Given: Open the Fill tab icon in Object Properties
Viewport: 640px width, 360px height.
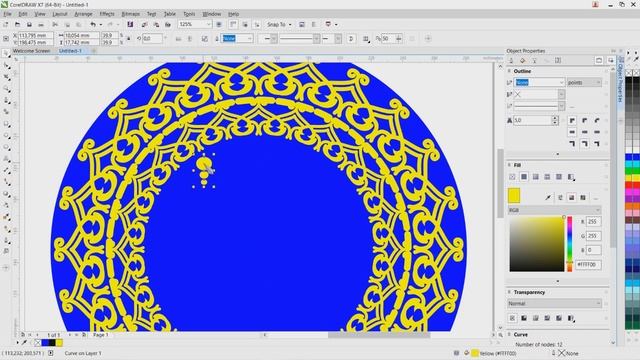Looking at the screenshot, I should [522, 60].
